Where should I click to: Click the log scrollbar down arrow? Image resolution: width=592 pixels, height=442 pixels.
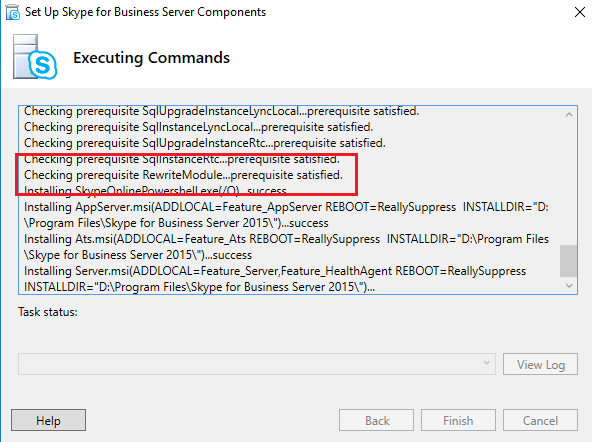[569, 286]
